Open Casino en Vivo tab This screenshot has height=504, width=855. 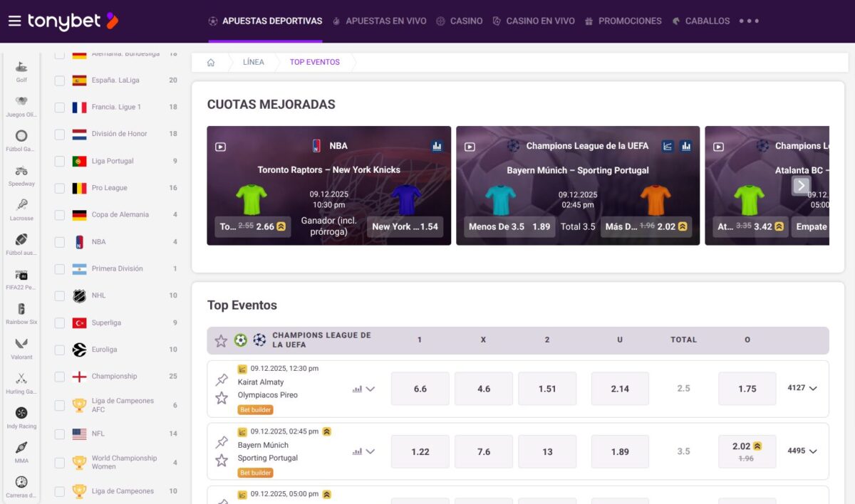534,21
